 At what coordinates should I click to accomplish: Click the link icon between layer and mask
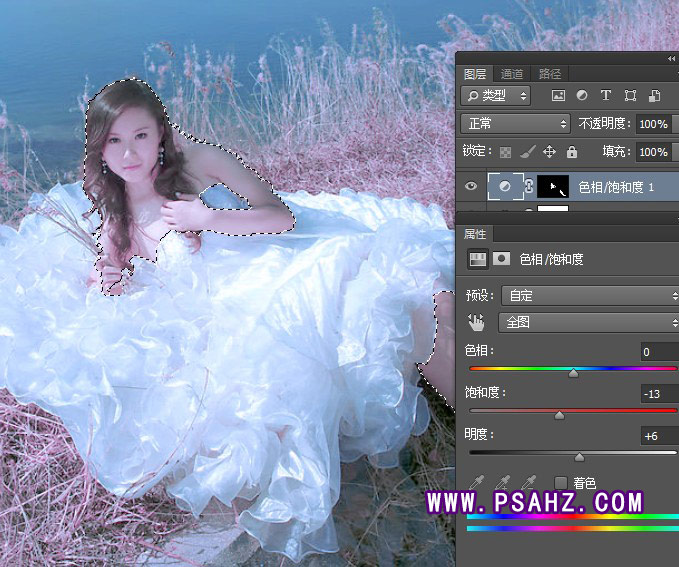pos(529,187)
